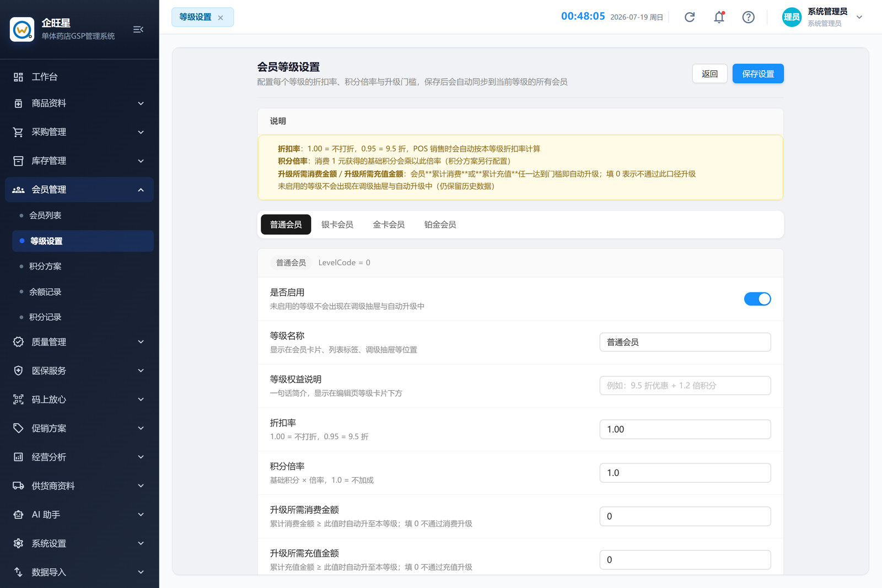Click the 库存管理 archive icon
This screenshot has width=882, height=588.
18,161
